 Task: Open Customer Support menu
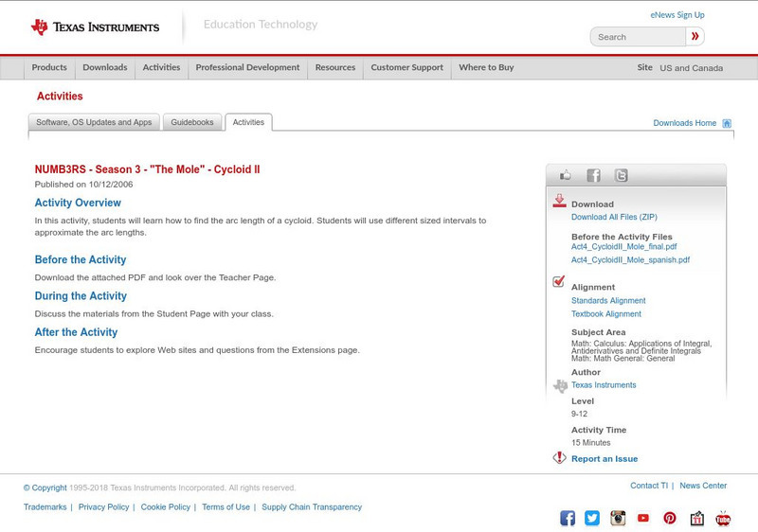pos(407,67)
